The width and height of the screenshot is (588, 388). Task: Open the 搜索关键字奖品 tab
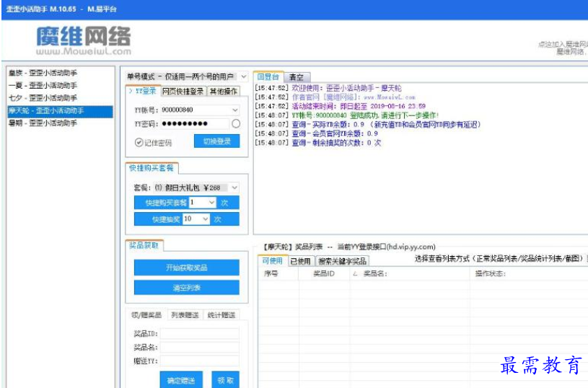(x=342, y=261)
